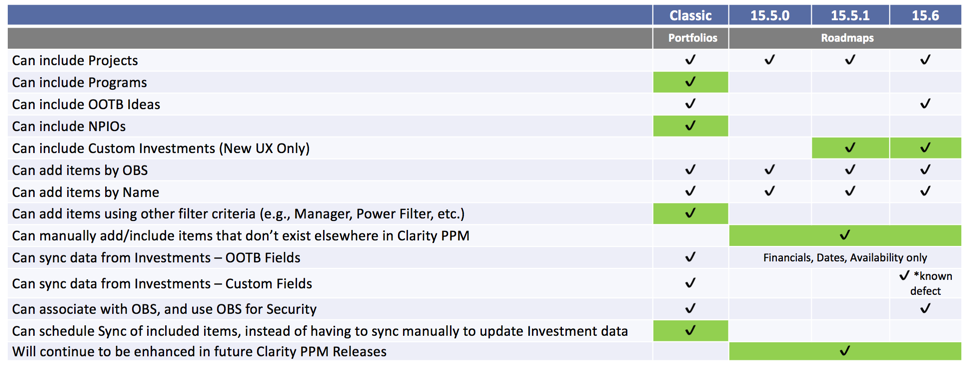970x369 pixels.
Task: Select the 15.5.1 column header
Action: coord(850,15)
